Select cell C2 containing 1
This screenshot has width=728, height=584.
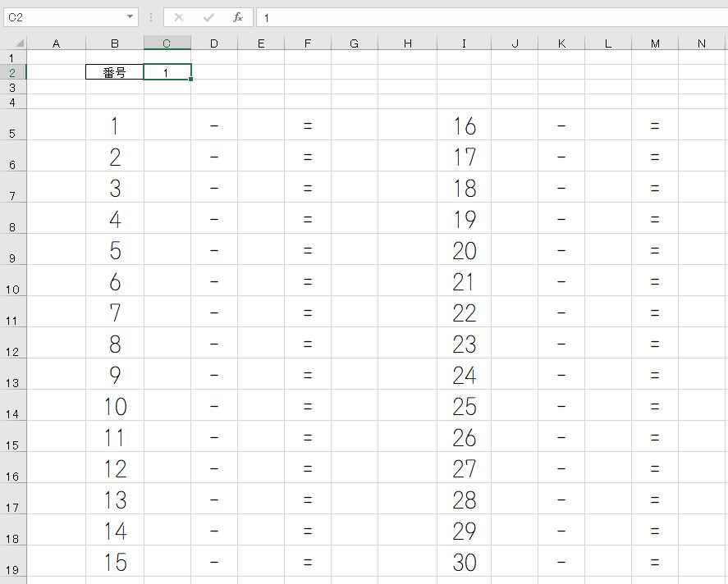click(x=167, y=72)
